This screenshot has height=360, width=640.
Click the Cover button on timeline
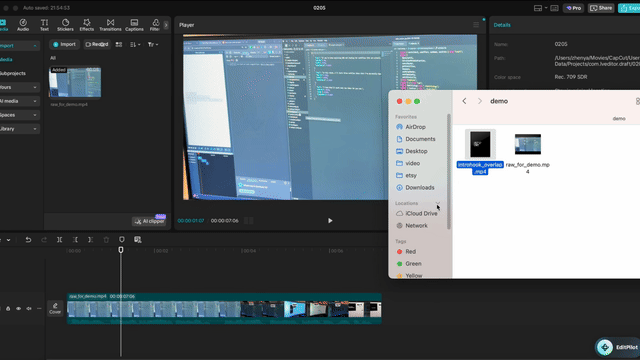55,308
